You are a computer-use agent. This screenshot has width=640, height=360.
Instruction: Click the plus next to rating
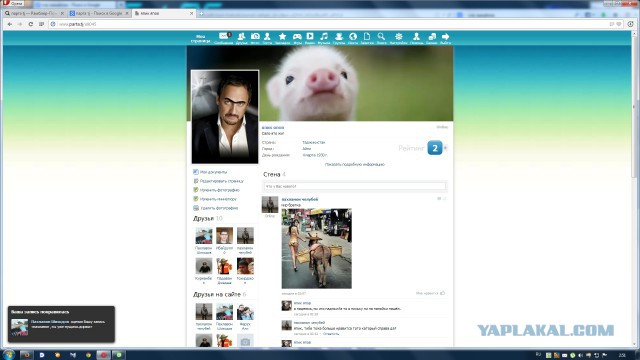point(445,148)
